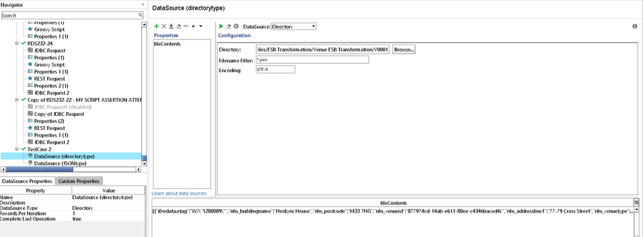This screenshot has width=644, height=237.
Task: Select Properties 2 (1) under RDS232-24
Action: pyautogui.click(x=52, y=86)
